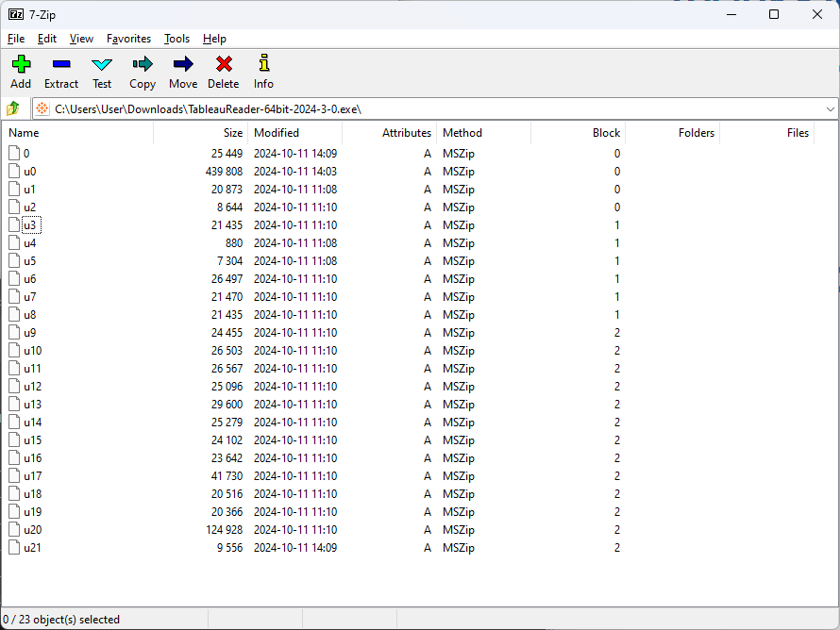Click the file icon for item 0
Image resolution: width=840 pixels, height=630 pixels.
pyautogui.click(x=14, y=154)
